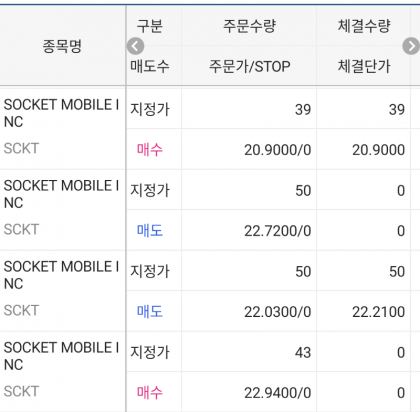Viewport: 420px width, 412px height.
Task: Click the blue 매도 label at 22.7200
Action: [150, 231]
